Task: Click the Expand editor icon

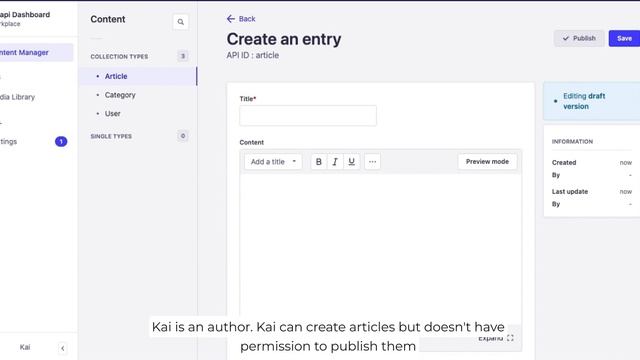Action: click(510, 338)
